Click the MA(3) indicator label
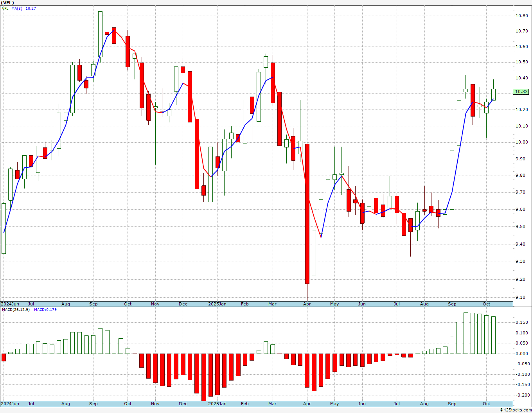 coord(17,8)
